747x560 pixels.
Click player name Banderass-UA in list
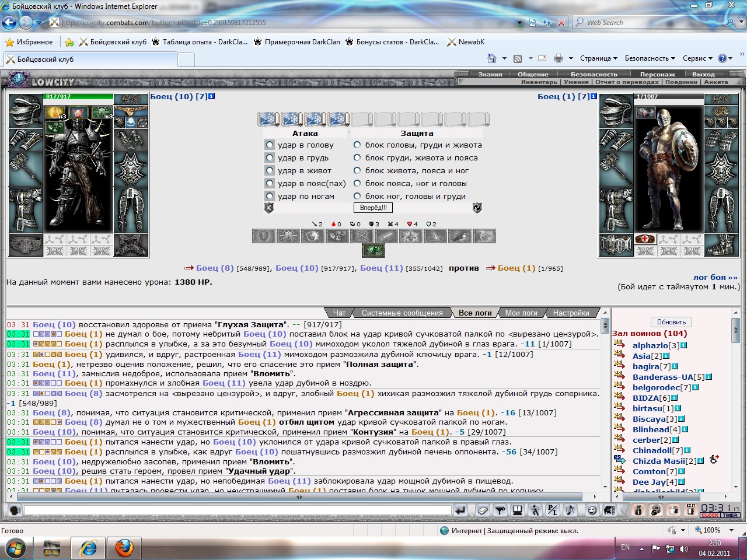pos(663,377)
